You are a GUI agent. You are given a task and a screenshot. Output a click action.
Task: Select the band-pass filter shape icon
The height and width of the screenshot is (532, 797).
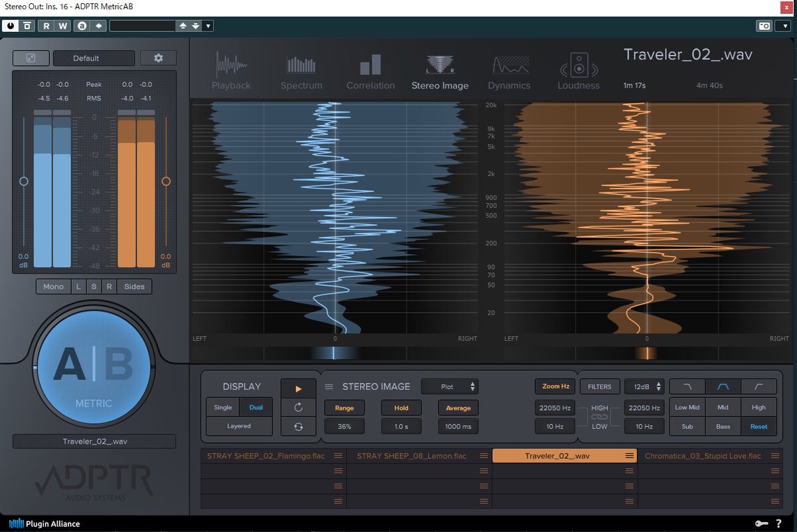[723, 387]
